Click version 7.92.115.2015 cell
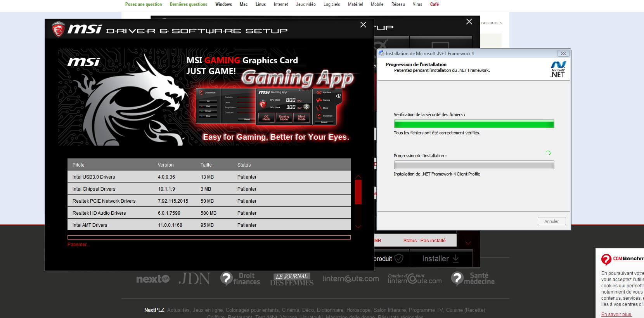Image resolution: width=644 pixels, height=318 pixels. pyautogui.click(x=173, y=201)
